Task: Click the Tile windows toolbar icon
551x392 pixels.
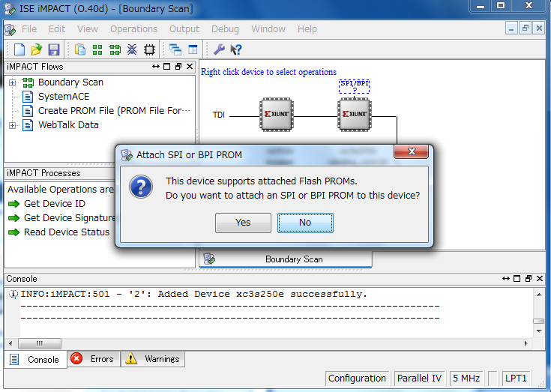Action: (x=193, y=49)
